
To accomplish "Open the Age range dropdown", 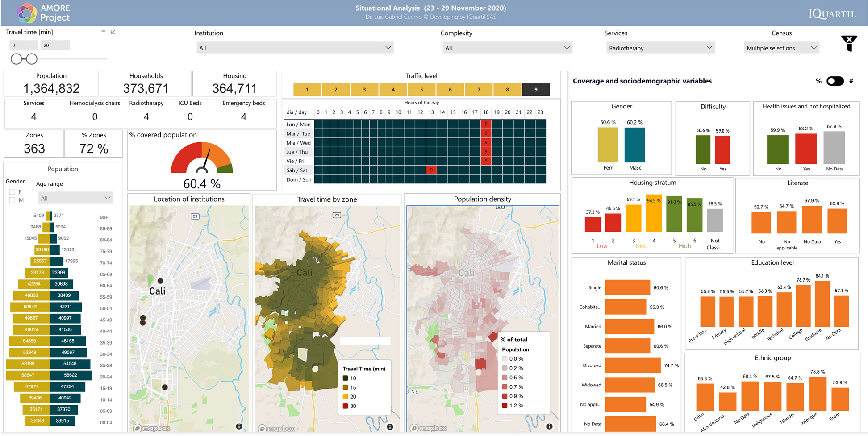I will point(75,198).
